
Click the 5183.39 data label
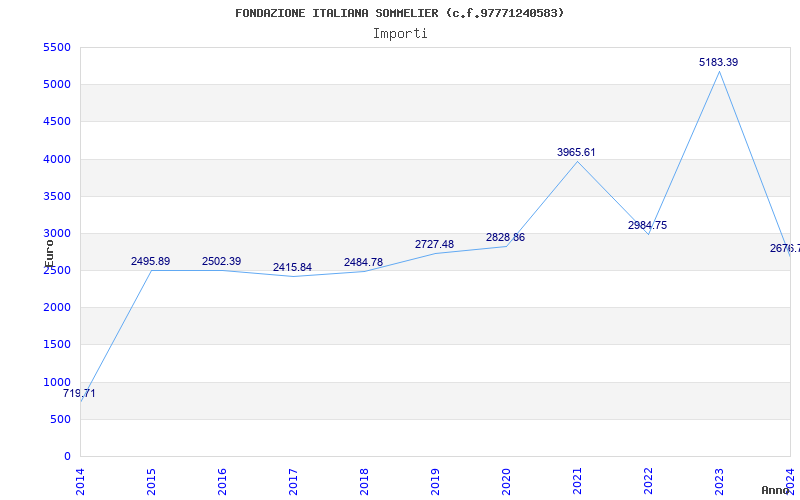coord(718,62)
